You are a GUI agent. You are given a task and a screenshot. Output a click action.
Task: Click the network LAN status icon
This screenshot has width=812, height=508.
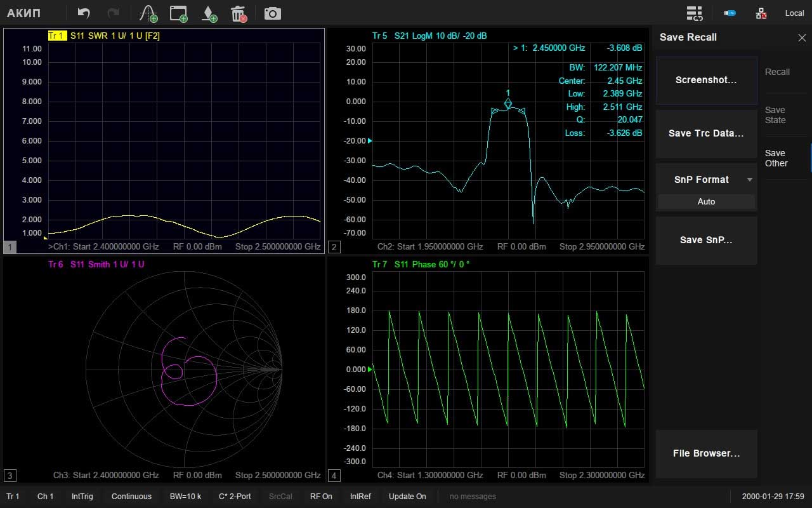click(761, 13)
